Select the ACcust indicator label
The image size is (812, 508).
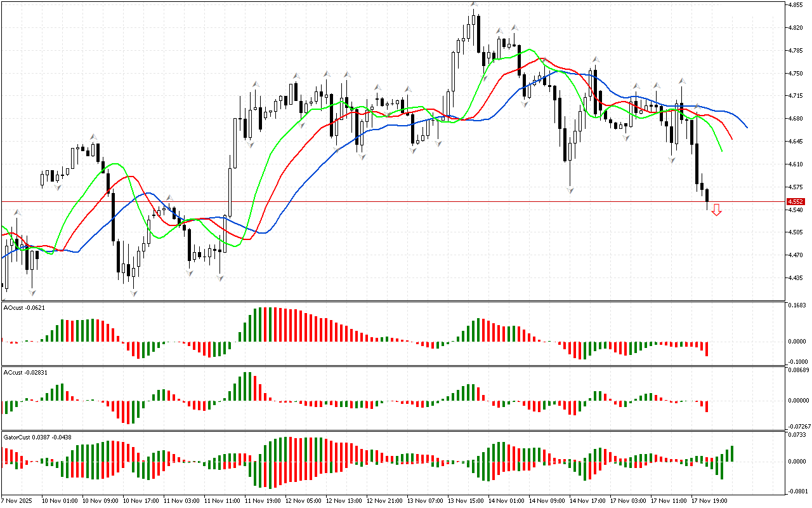(24, 371)
